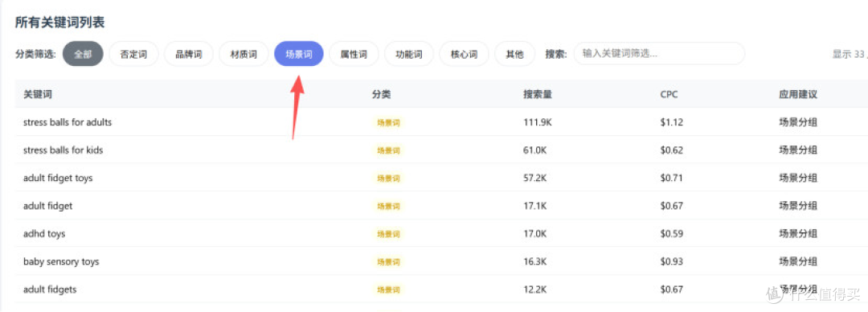
Task: Click search volume 111.9K
Action: (538, 122)
